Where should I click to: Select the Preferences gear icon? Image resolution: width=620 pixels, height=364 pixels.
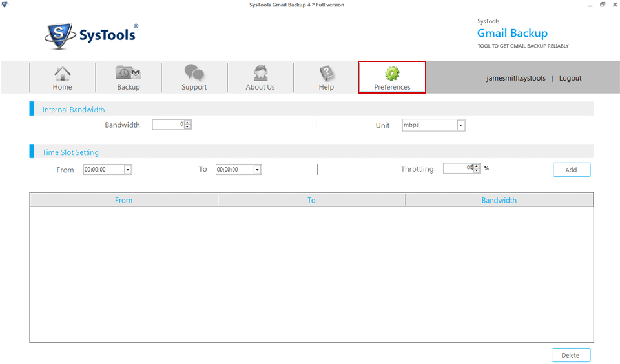392,74
